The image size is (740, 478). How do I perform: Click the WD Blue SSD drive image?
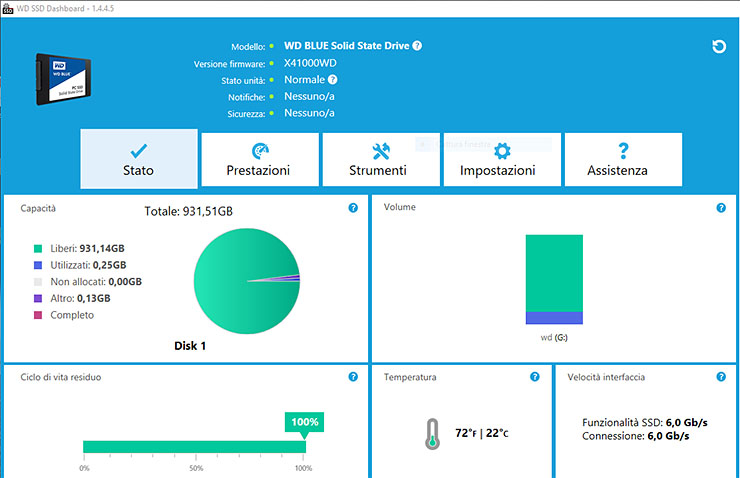pos(65,77)
